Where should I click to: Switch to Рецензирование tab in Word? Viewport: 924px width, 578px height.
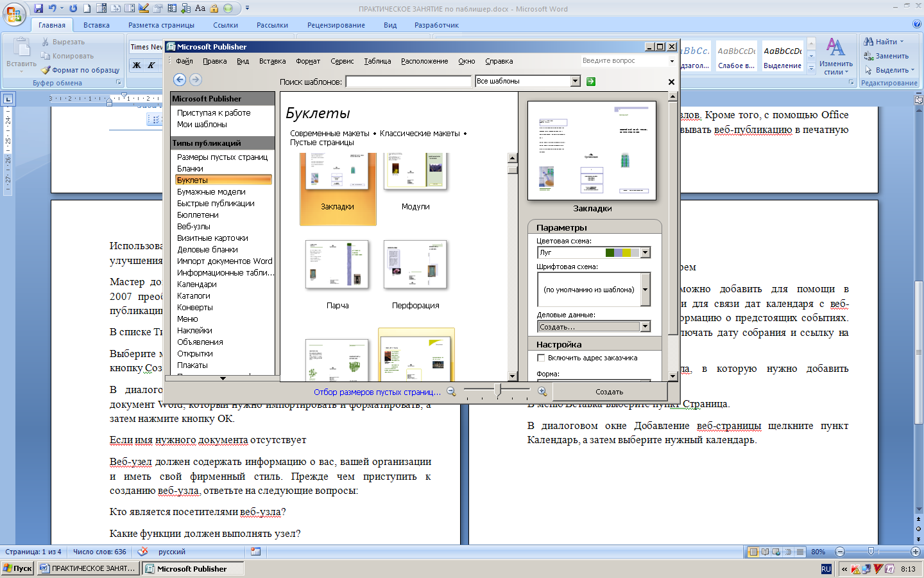click(x=336, y=25)
